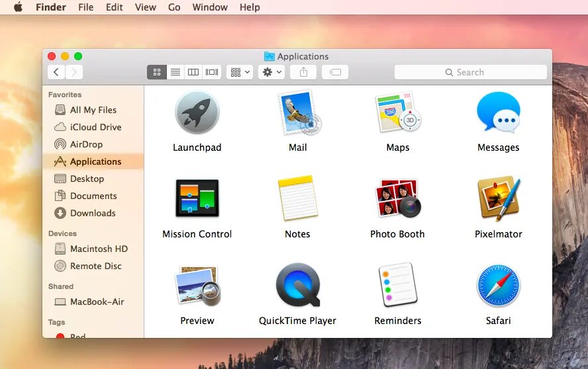Select All My Files in sidebar
588x369 pixels.
point(93,110)
